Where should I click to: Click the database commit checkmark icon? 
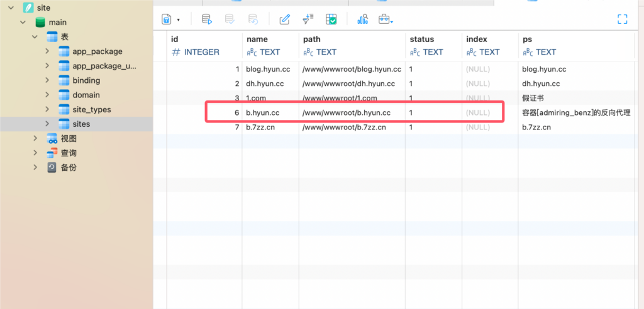230,19
